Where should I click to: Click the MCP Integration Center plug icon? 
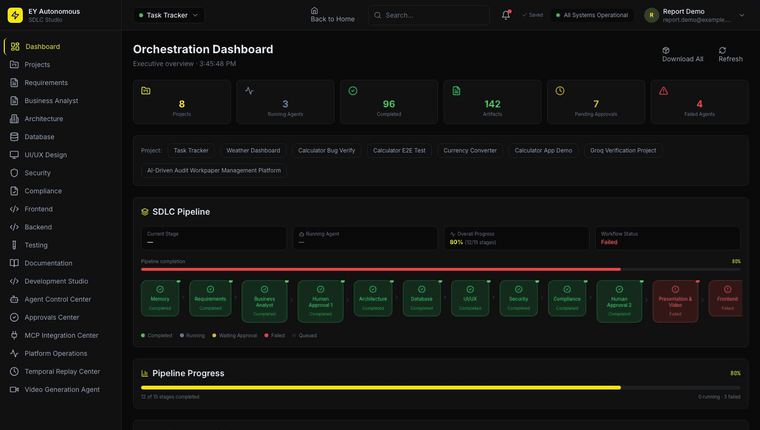coord(15,335)
